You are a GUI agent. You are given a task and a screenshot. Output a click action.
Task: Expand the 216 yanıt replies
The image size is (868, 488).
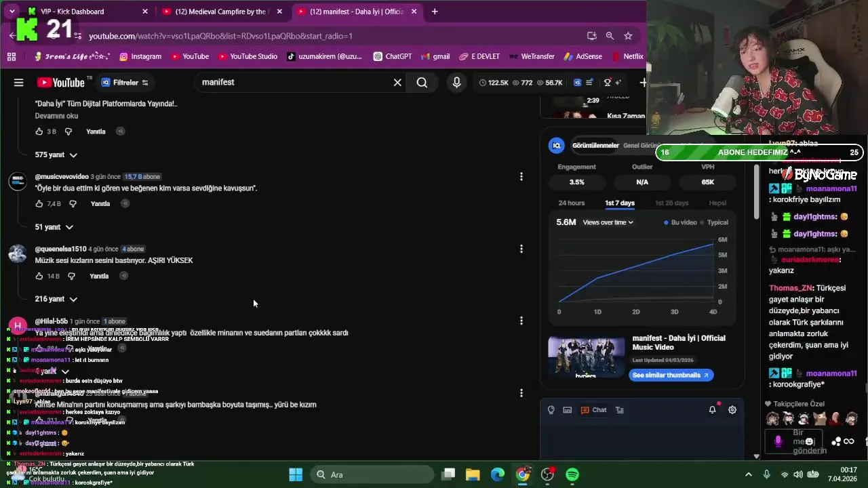click(x=56, y=299)
